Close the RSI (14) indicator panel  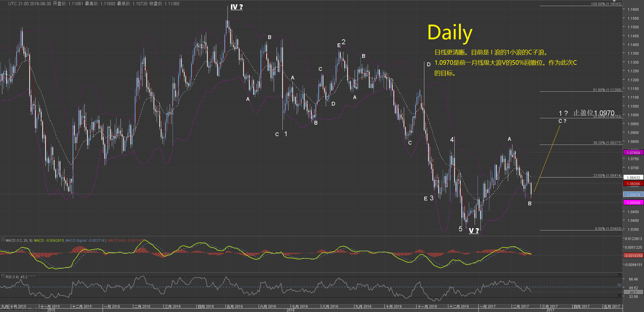[3, 276]
